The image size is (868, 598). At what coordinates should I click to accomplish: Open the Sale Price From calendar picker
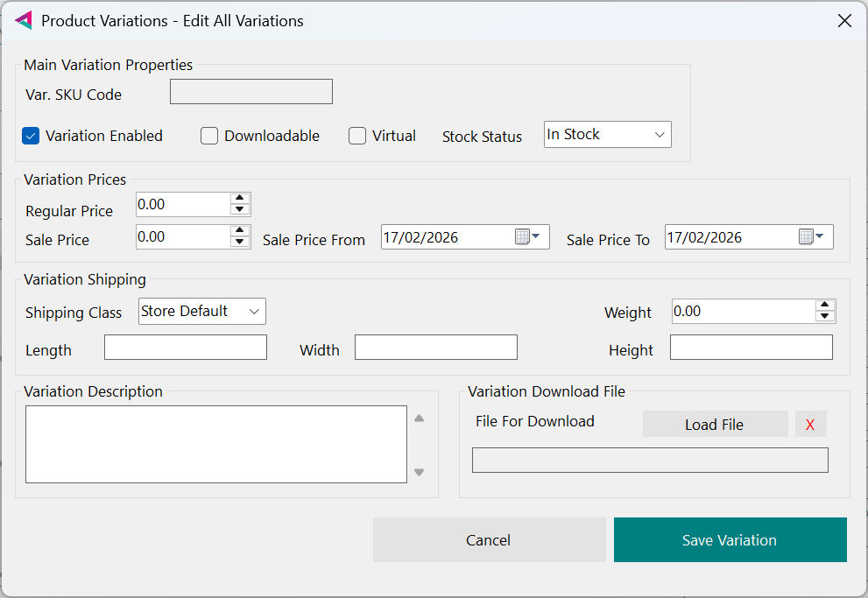(526, 237)
